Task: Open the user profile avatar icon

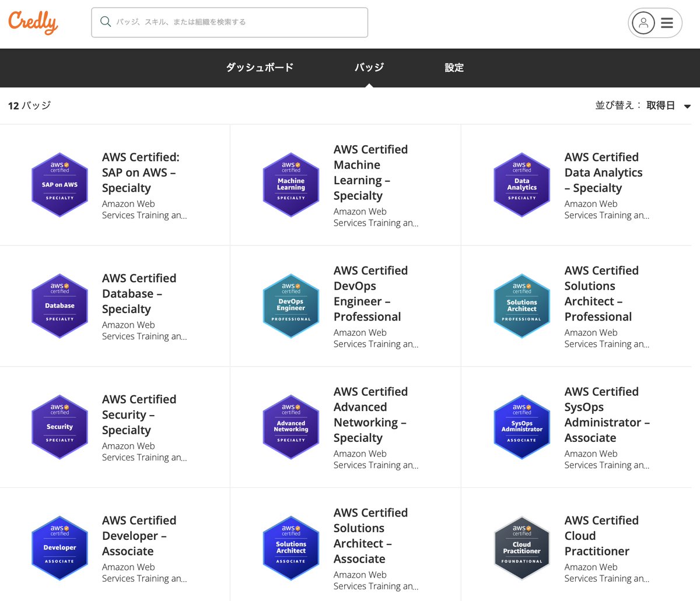Action: pos(643,23)
